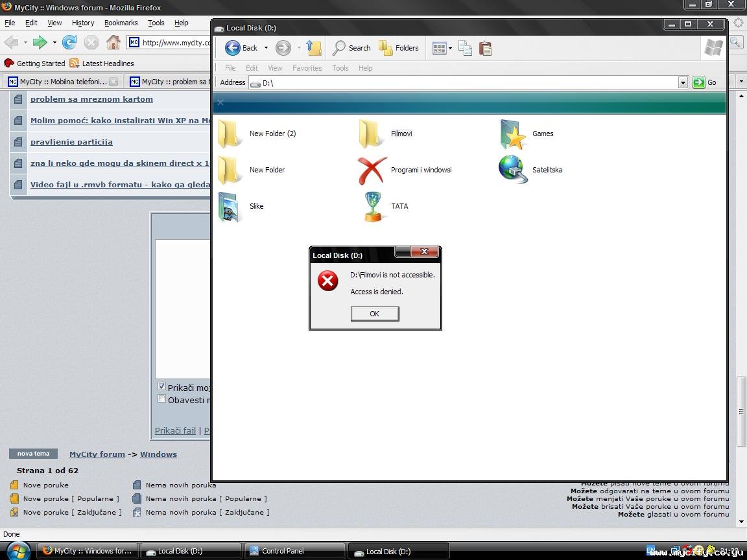Image resolution: width=747 pixels, height=560 pixels.
Task: Open Video fajl u .rmvb formatu topic
Action: [x=120, y=185]
